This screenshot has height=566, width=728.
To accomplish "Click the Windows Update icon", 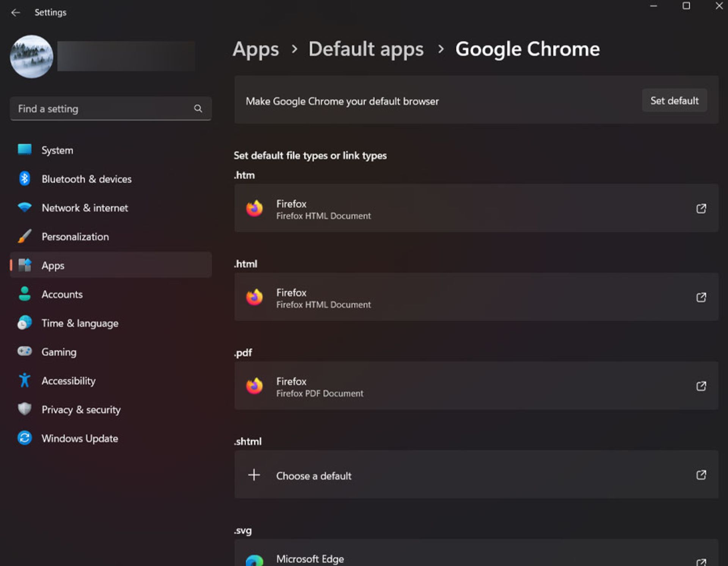I will pyautogui.click(x=25, y=438).
